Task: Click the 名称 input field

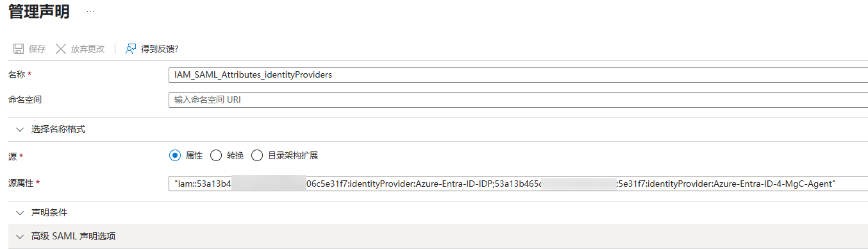Action: click(519, 74)
